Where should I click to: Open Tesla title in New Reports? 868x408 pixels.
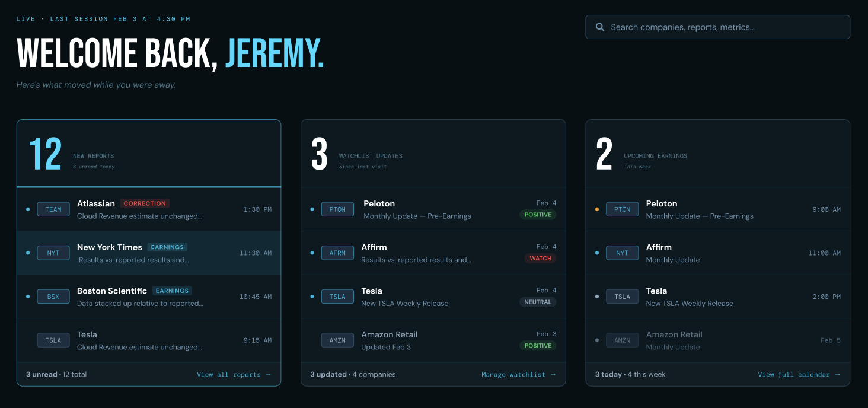tap(87, 334)
